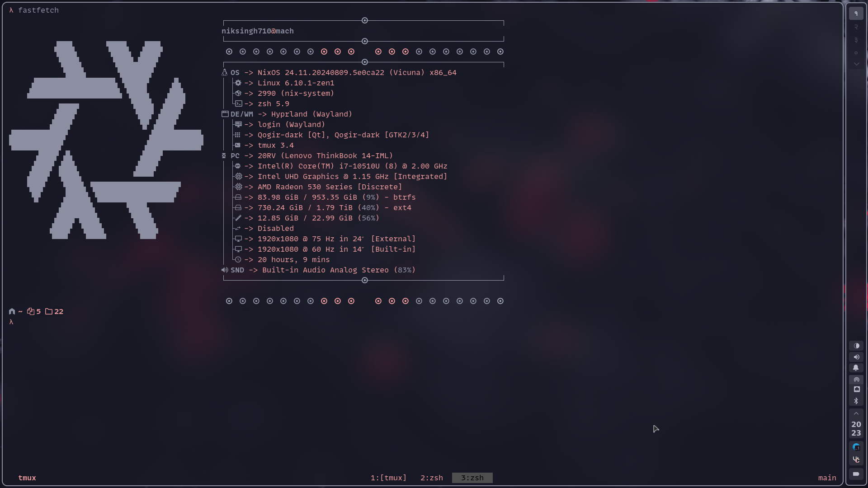868x488 pixels.
Task: Open the tray icon above battery
Action: [x=856, y=460]
